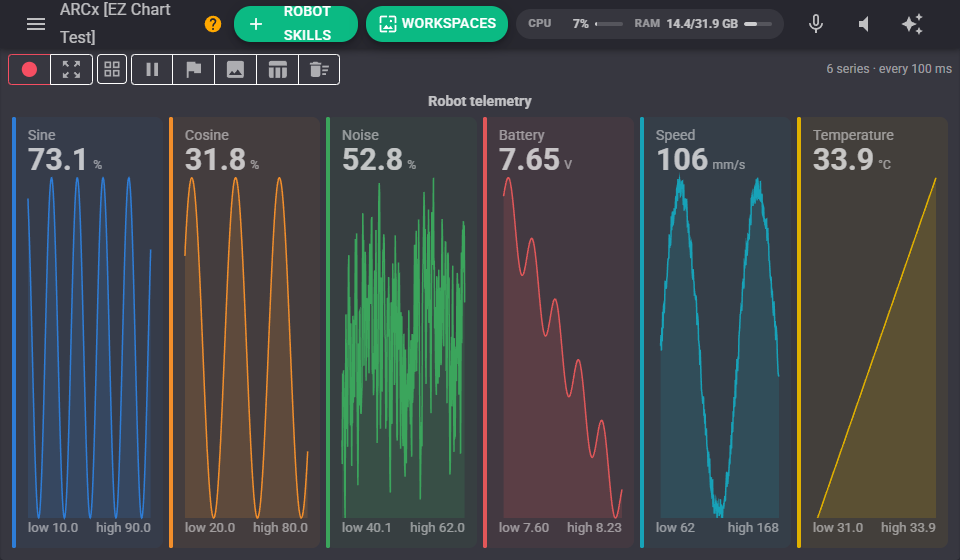Select the Battery series card
The height and width of the screenshot is (560, 960).
click(558, 332)
